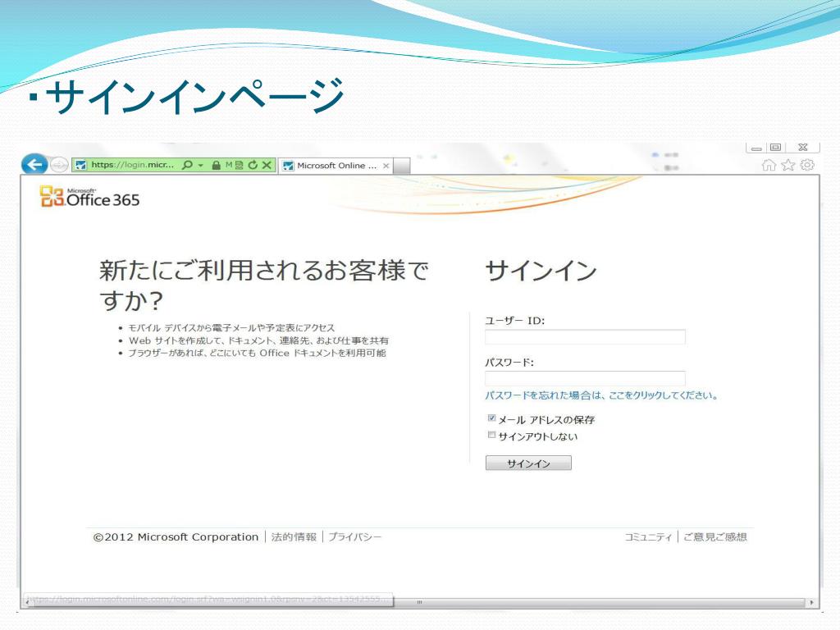Click the サインイン button
840x630 pixels.
point(528,463)
